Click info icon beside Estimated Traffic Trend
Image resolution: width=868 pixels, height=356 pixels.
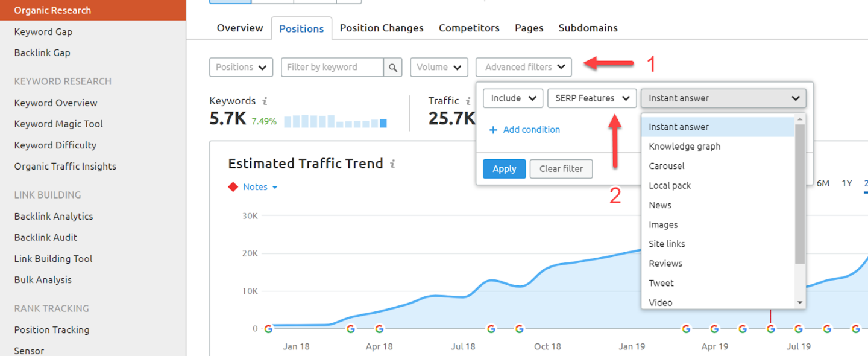point(393,164)
